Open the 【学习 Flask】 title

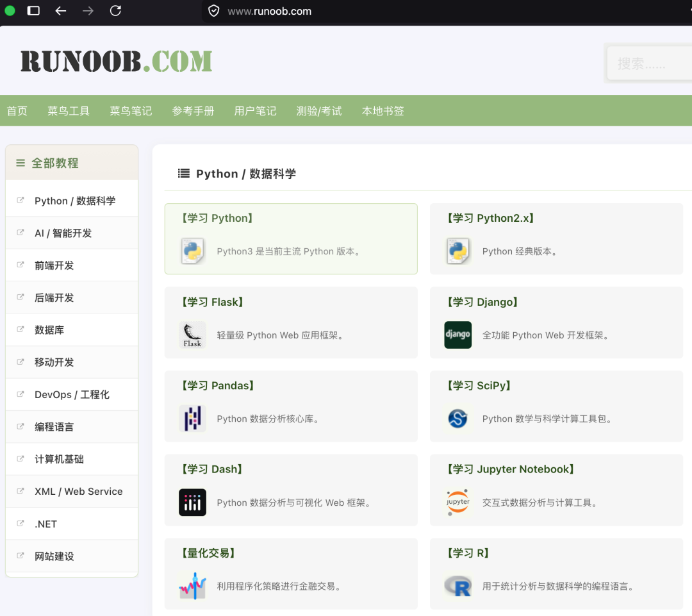[212, 302]
